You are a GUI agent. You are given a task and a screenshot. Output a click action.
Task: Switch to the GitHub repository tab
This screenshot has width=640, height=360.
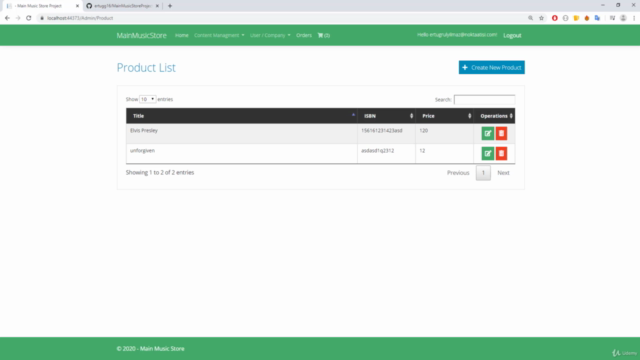[x=122, y=6]
